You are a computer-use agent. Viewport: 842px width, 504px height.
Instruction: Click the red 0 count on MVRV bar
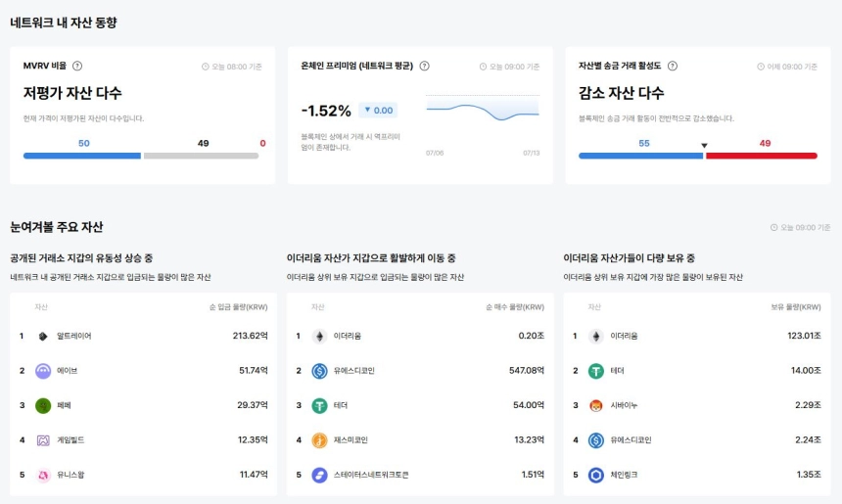[262, 143]
